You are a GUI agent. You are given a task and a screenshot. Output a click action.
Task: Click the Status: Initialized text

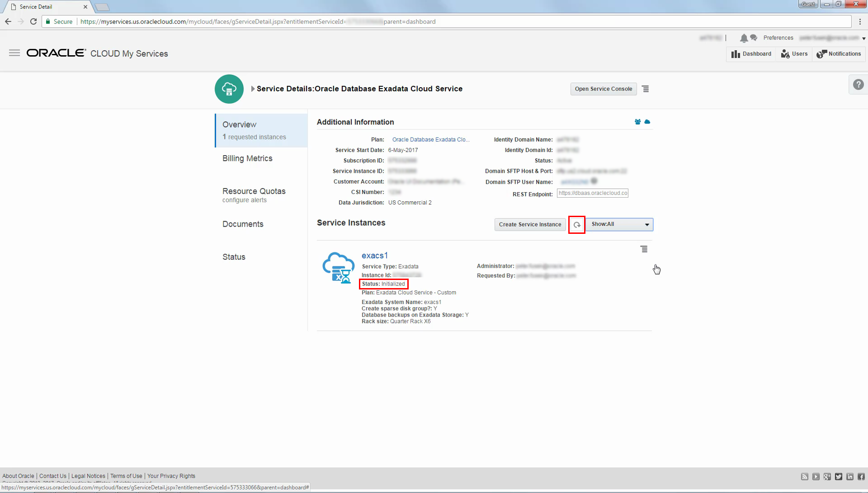383,284
